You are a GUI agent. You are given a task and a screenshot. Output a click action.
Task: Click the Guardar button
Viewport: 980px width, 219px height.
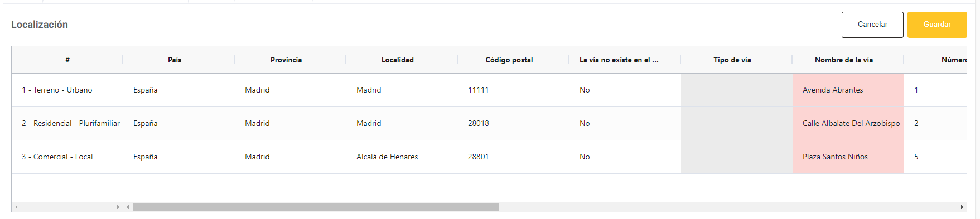[937, 25]
